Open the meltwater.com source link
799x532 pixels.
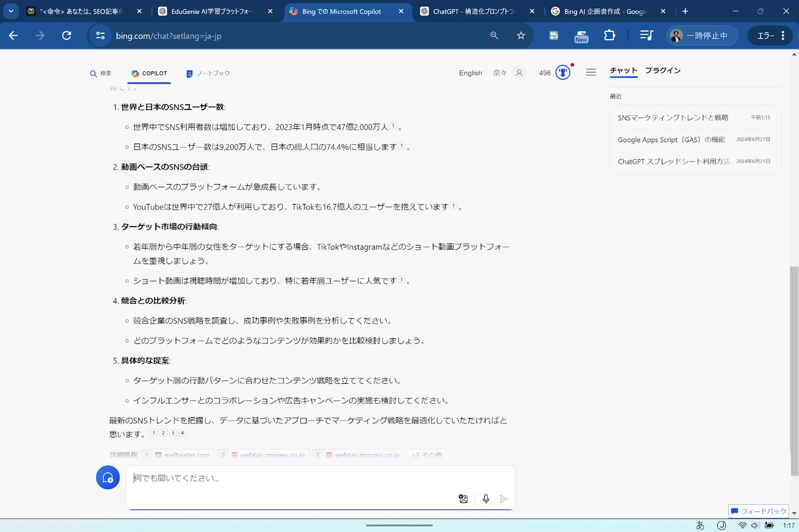[182, 455]
